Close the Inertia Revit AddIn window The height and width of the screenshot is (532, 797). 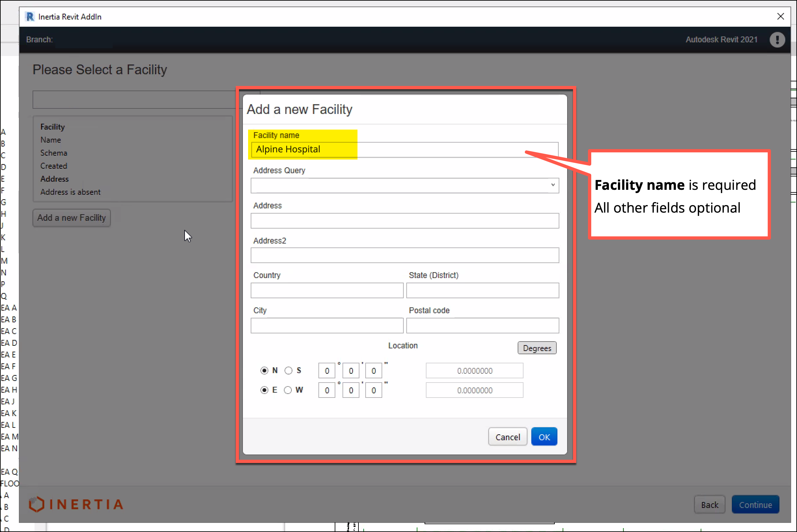[x=780, y=16]
